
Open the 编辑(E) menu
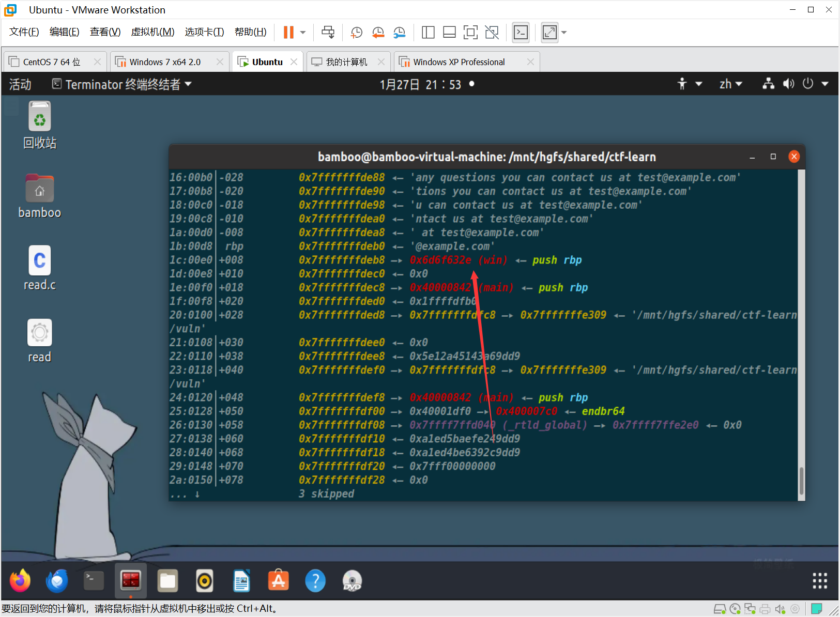point(65,32)
